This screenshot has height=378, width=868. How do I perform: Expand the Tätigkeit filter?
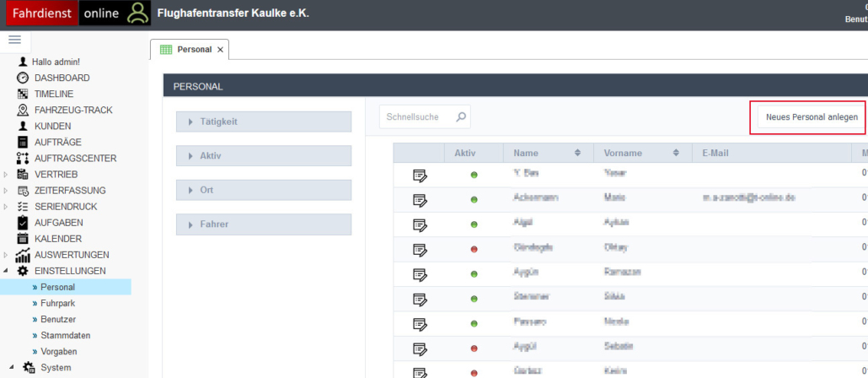(263, 122)
